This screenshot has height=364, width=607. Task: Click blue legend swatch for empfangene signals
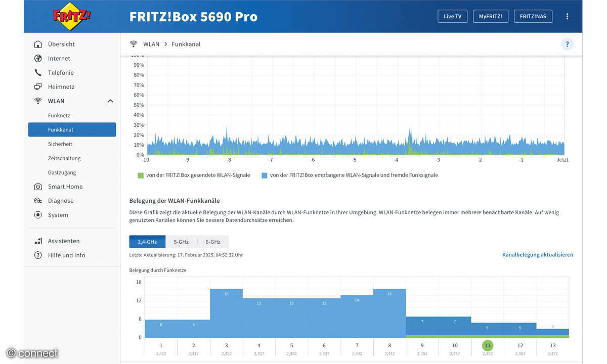(265, 175)
